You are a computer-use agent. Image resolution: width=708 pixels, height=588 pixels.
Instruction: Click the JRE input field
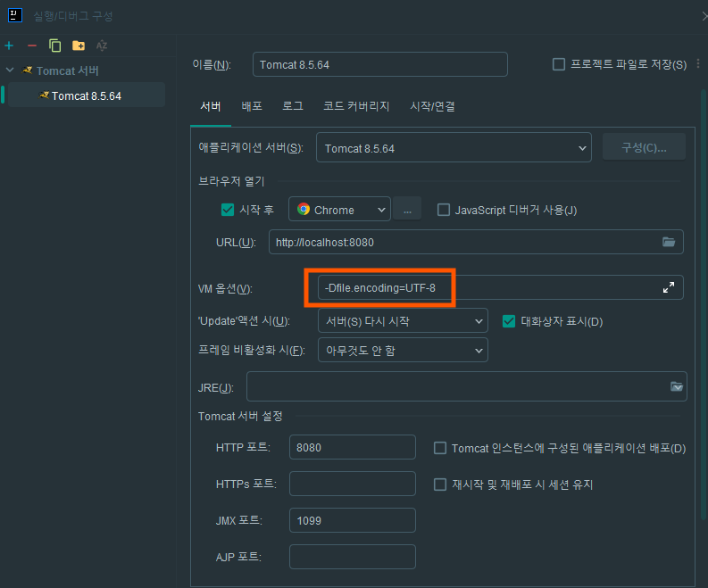(x=467, y=386)
